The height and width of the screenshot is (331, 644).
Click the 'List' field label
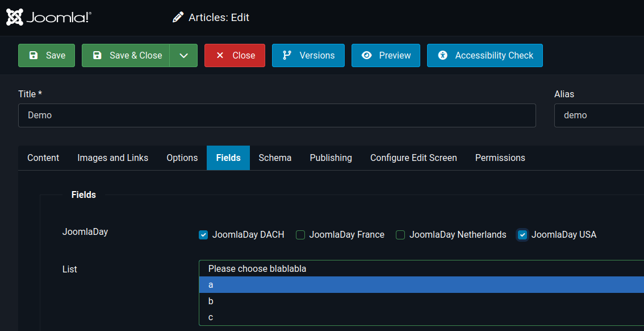pyautogui.click(x=70, y=270)
